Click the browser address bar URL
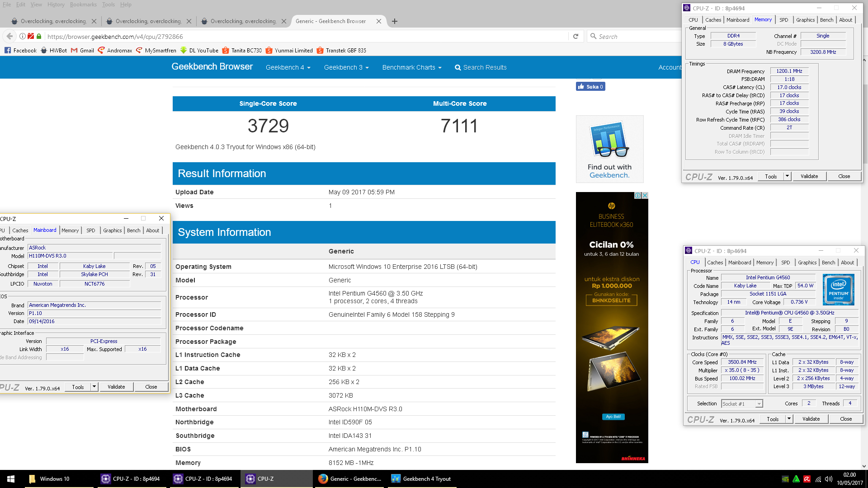Viewport: 868px width, 488px height. click(x=115, y=37)
